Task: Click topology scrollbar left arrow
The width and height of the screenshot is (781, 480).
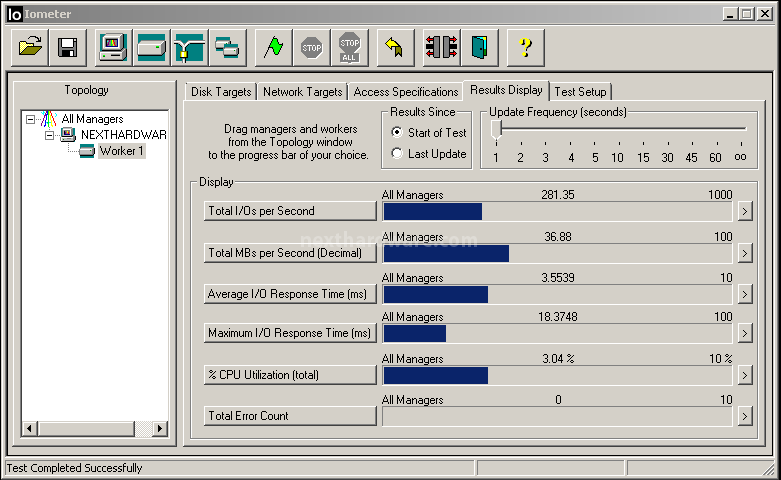Action: (x=29, y=428)
